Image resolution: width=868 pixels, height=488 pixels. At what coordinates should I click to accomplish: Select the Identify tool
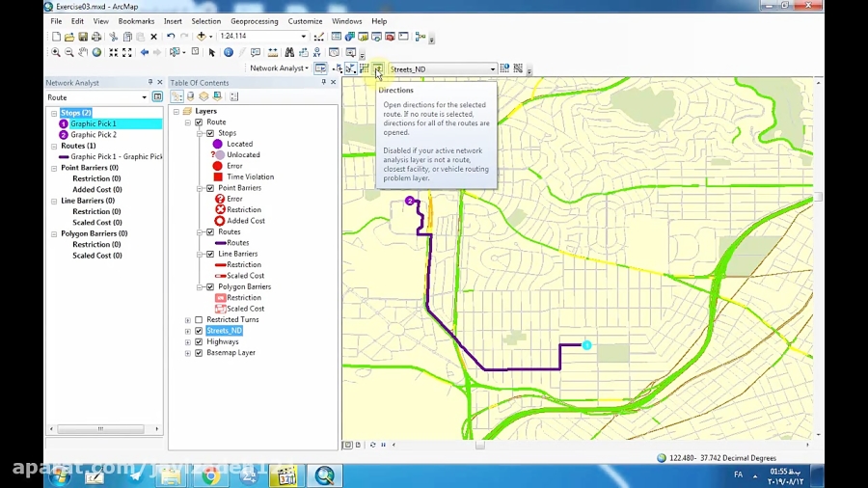pos(228,53)
